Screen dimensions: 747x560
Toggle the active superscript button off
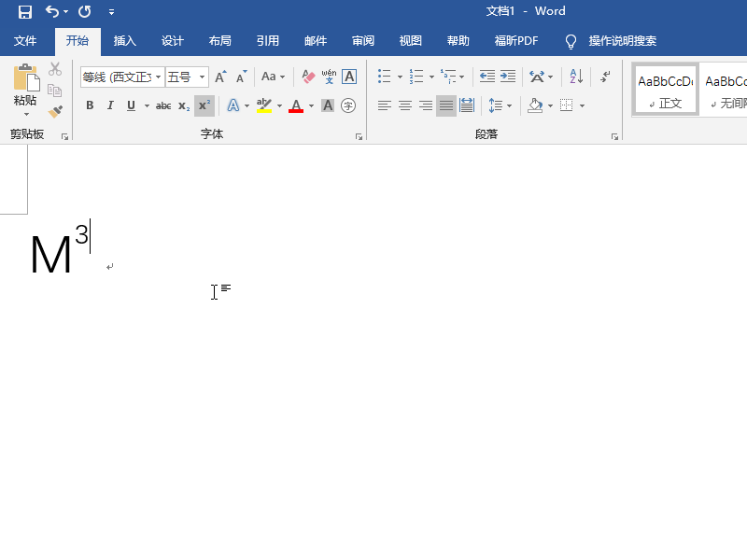click(204, 105)
